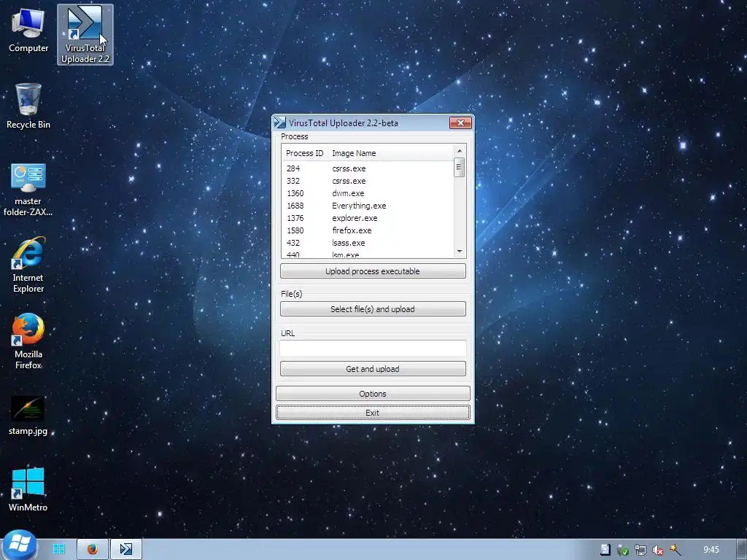Screen dimensions: 747x560
Task: Open the Options button
Action: pyautogui.click(x=373, y=393)
